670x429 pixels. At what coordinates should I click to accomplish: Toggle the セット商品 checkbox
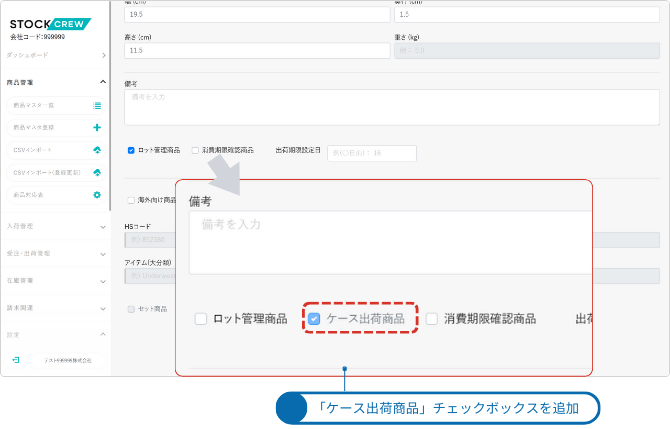pos(131,309)
